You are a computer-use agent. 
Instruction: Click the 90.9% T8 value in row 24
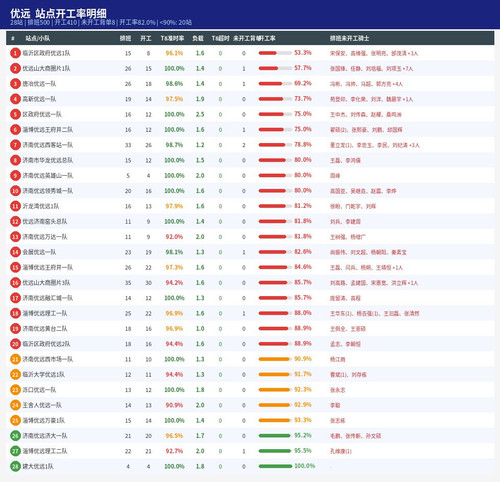(174, 405)
